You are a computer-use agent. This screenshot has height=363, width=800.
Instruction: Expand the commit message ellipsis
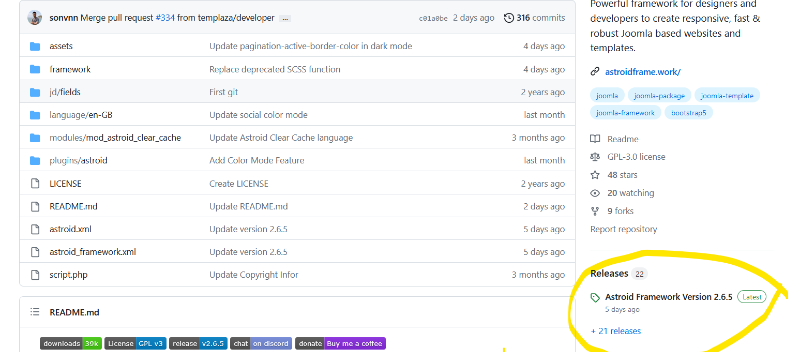pyautogui.click(x=285, y=18)
